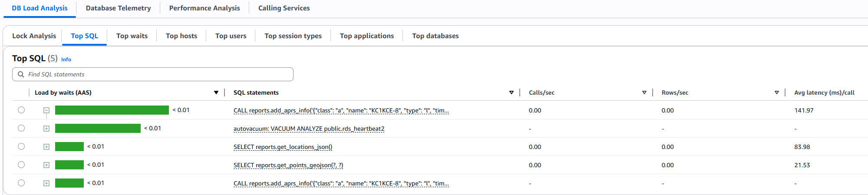The width and height of the screenshot is (868, 195).
Task: Collapse the first CALL reports.add_aprs_info row
Action: coord(46,110)
